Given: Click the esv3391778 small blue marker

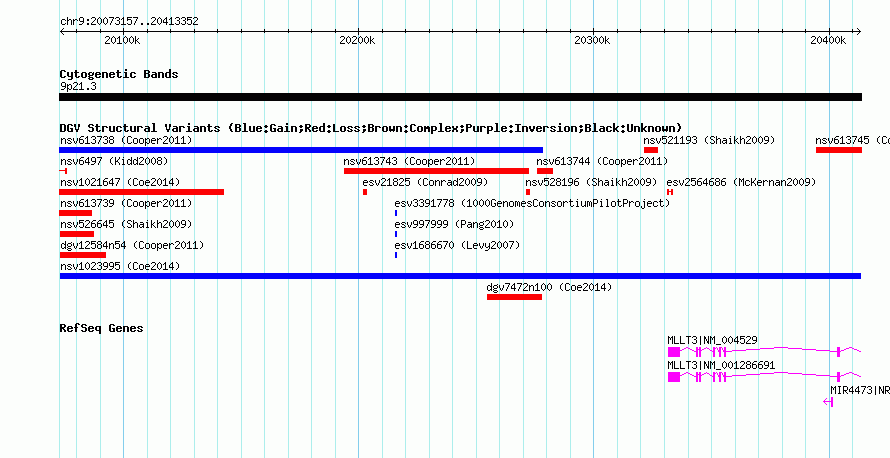Looking at the screenshot, I should coord(396,213).
